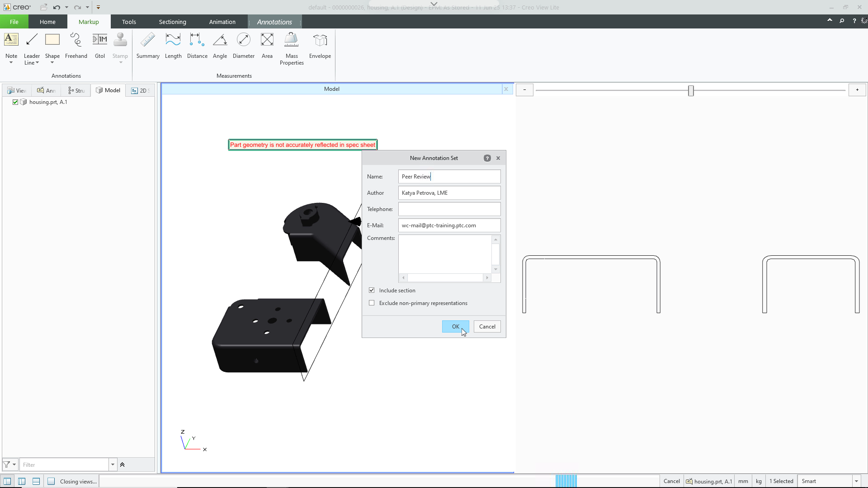Switch to the Animation ribbon tab
868x488 pixels.
(x=222, y=22)
